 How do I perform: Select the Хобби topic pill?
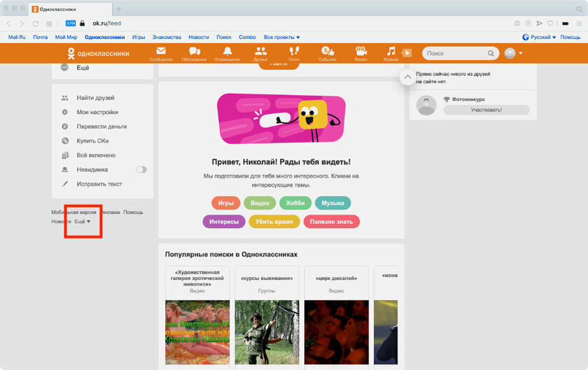(x=295, y=203)
